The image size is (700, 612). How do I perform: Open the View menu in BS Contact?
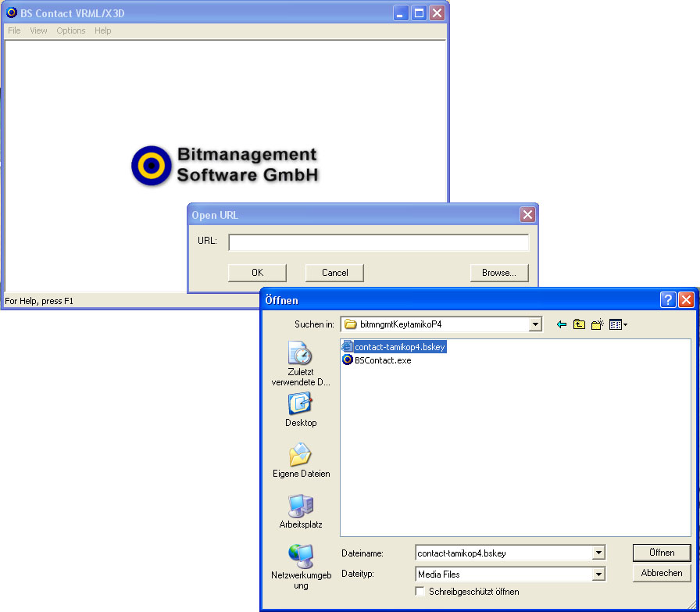tap(38, 30)
